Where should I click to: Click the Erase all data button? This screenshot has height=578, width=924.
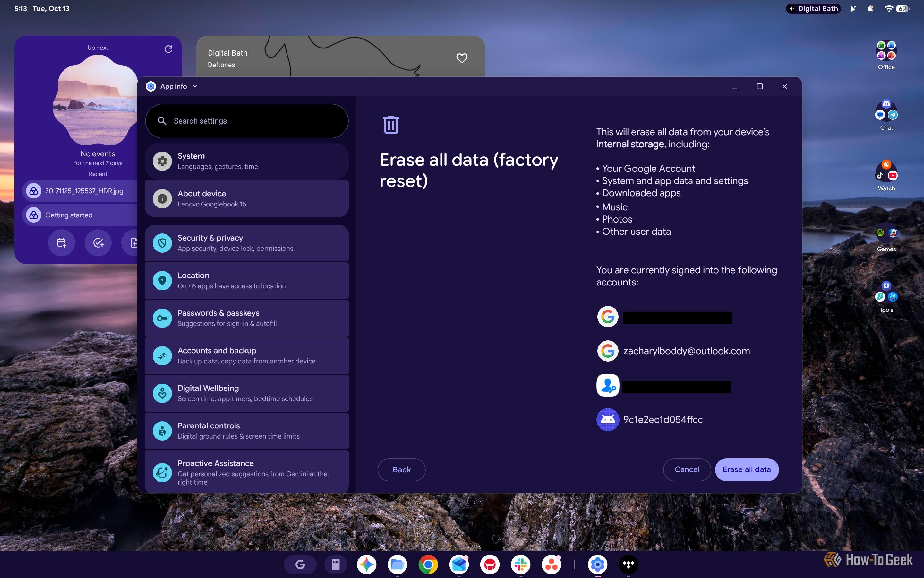[747, 469]
